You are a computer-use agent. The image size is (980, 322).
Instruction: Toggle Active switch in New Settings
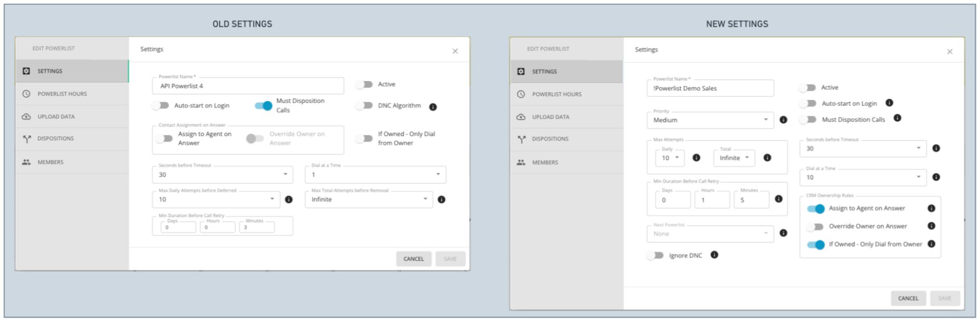(x=807, y=88)
